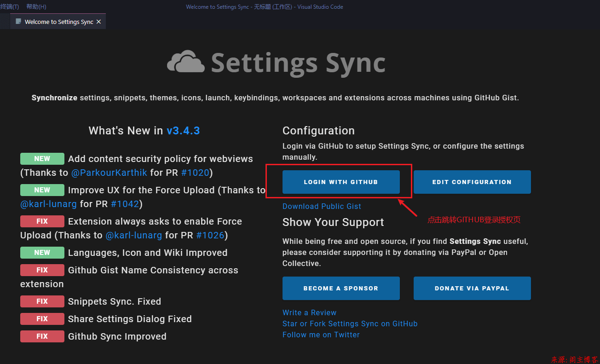
Task: Open the 帮助(H) menu
Action: [36, 6]
